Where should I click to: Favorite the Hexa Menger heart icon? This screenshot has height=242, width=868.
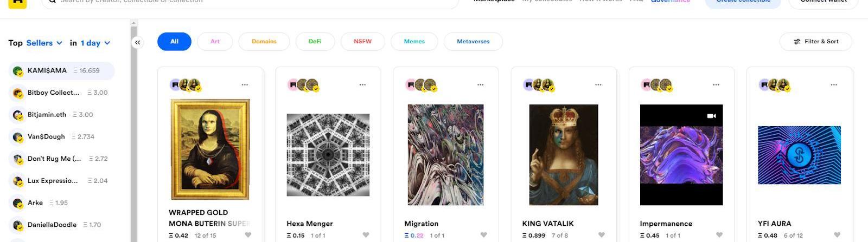(x=366, y=235)
